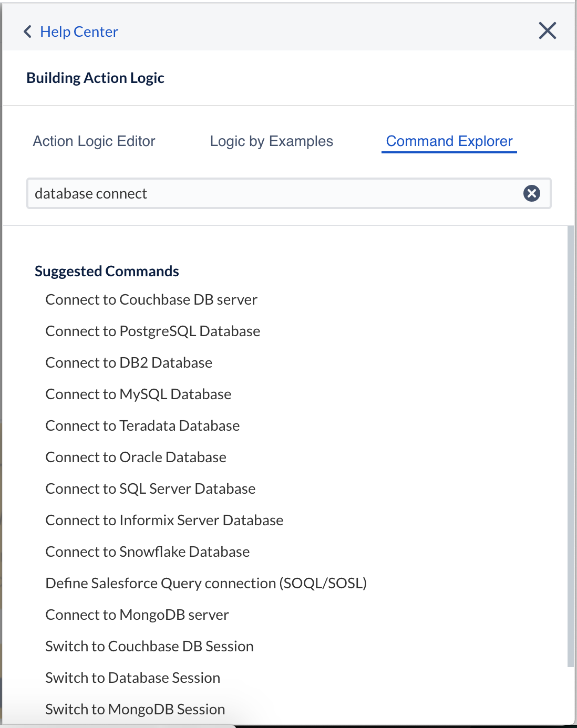
Task: Select Define Salesforce Query connection command
Action: (x=206, y=583)
